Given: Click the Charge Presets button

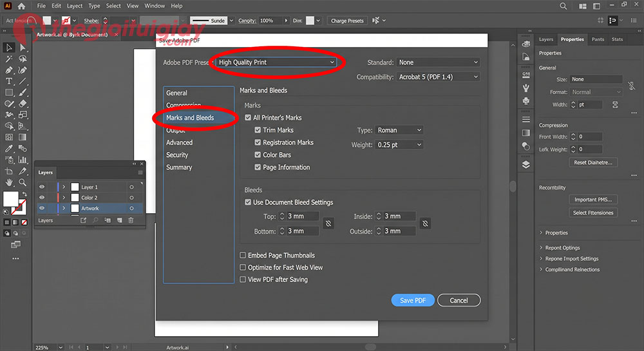Looking at the screenshot, I should (x=347, y=21).
